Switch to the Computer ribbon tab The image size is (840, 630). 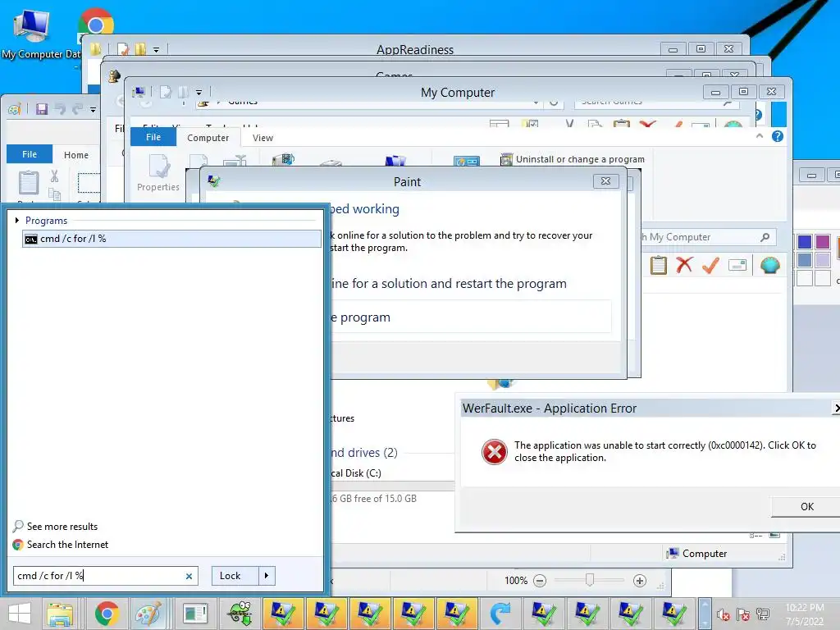tap(208, 138)
